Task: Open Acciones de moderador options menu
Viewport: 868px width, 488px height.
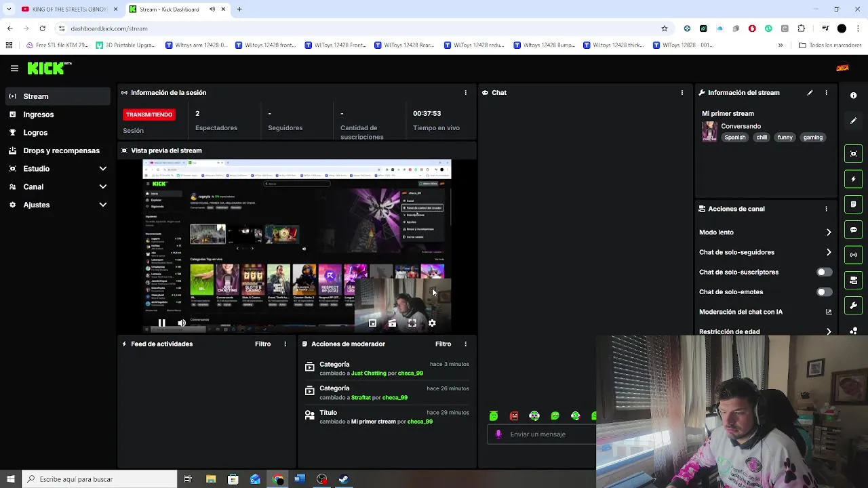Action: click(x=465, y=344)
